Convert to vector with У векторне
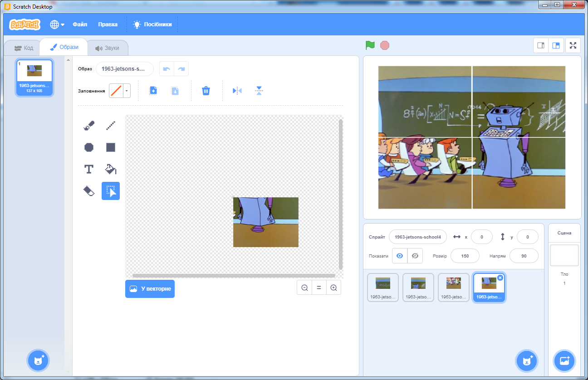The width and height of the screenshot is (588, 380). [150, 289]
